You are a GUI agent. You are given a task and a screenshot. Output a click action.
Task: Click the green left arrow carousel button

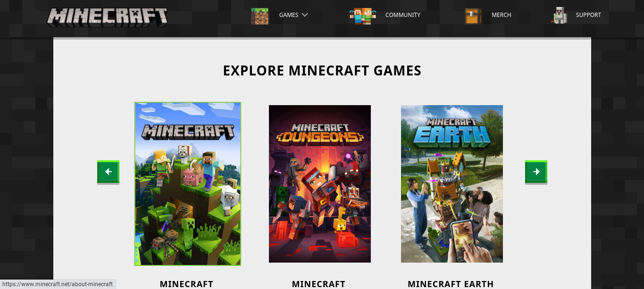click(x=108, y=172)
